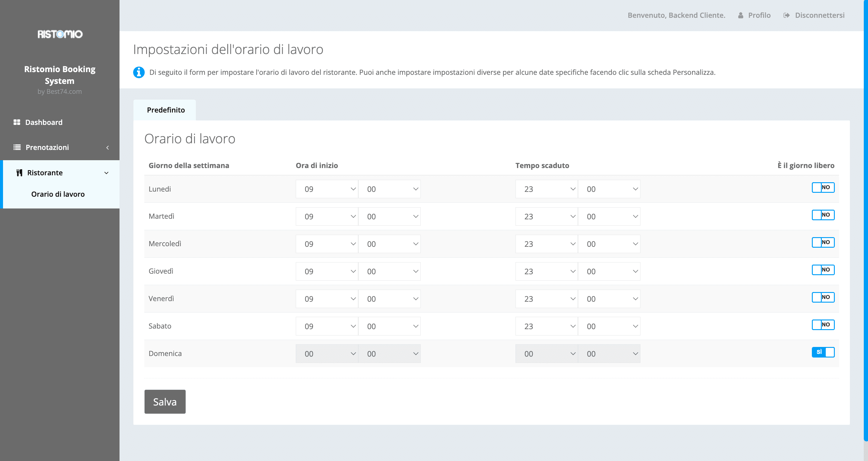The height and width of the screenshot is (461, 868).
Task: Enable giorno libero for Sabato
Action: pos(823,324)
